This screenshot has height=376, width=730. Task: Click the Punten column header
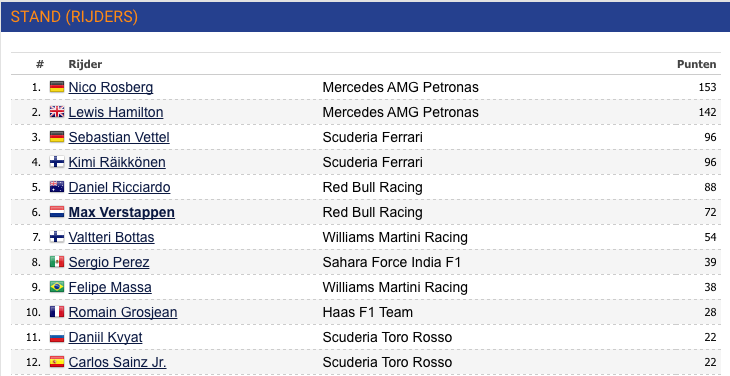[x=696, y=64]
